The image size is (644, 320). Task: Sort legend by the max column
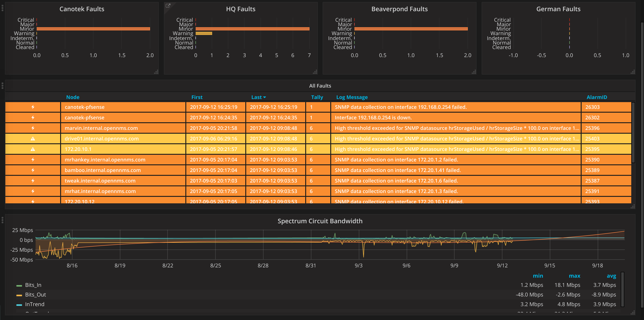tap(574, 276)
